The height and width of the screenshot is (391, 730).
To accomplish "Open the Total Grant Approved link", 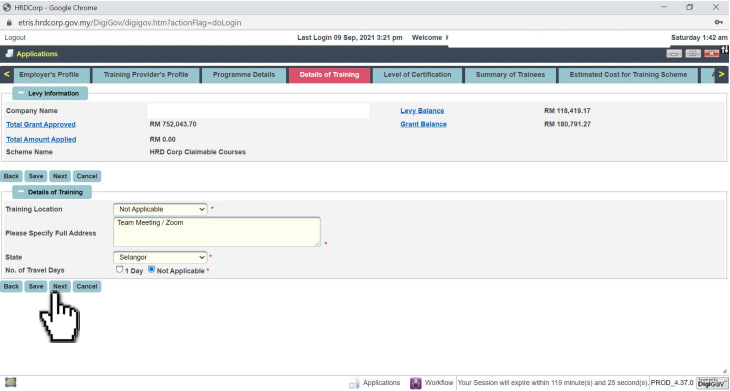I will tap(41, 124).
